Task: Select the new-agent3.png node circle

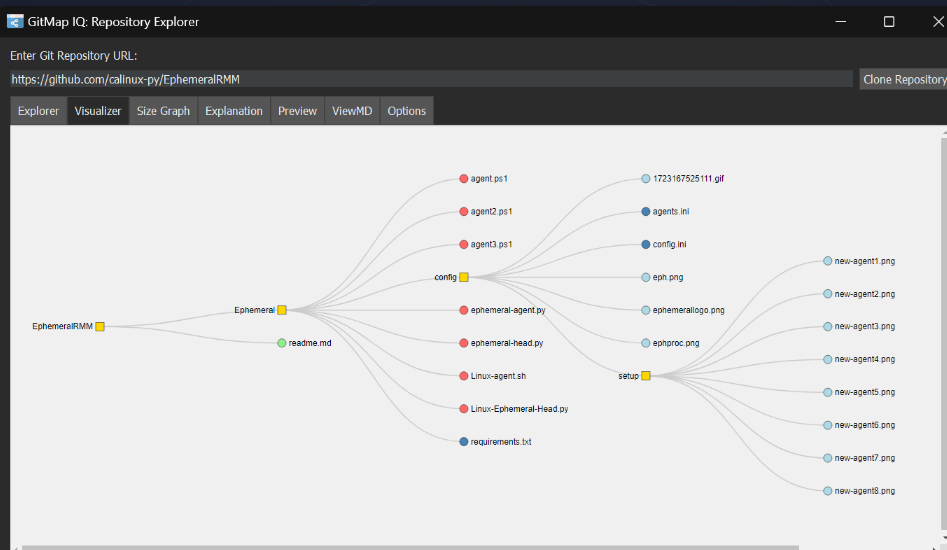Action: 827,327
